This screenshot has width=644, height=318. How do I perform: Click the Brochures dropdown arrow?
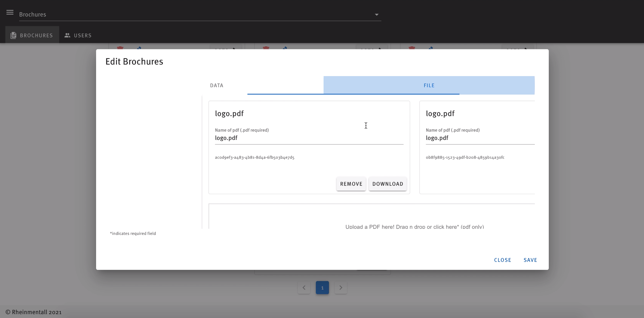376,15
